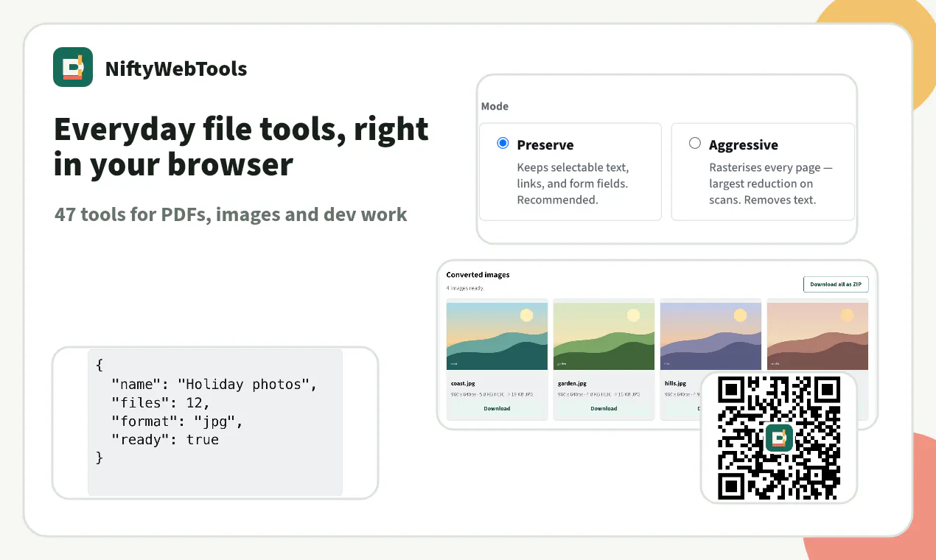Click the NiftyWebTools brand name
The width and height of the screenshot is (936, 560).
click(x=176, y=69)
